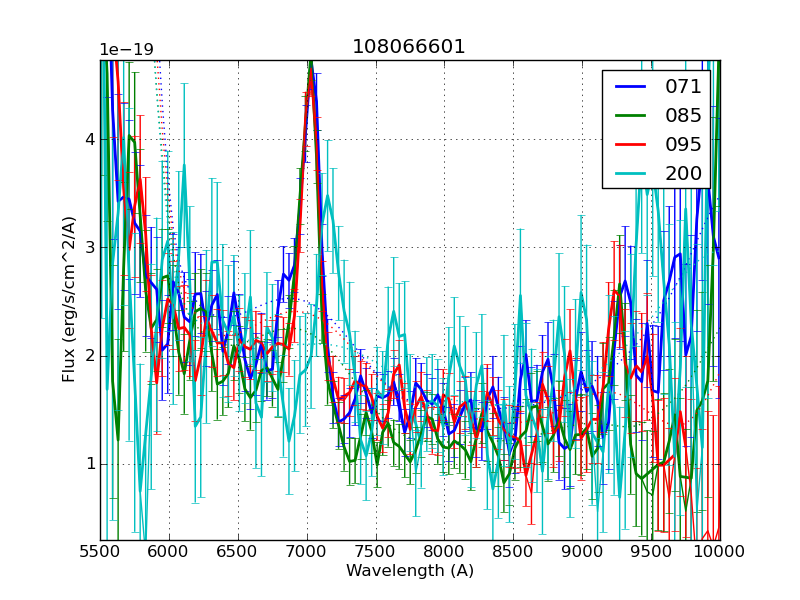Click the 1e-19 exponent label
800x600 pixels.
click(x=127, y=50)
